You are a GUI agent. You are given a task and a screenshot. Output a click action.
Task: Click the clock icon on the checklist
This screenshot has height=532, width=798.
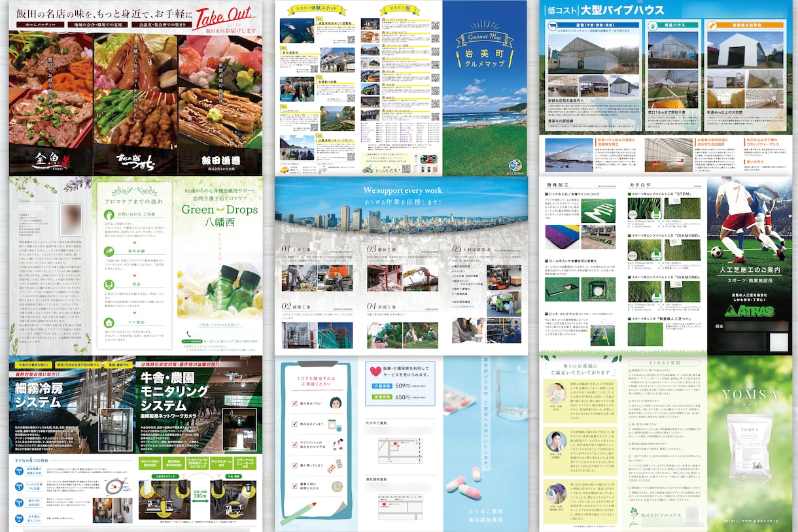[338, 488]
